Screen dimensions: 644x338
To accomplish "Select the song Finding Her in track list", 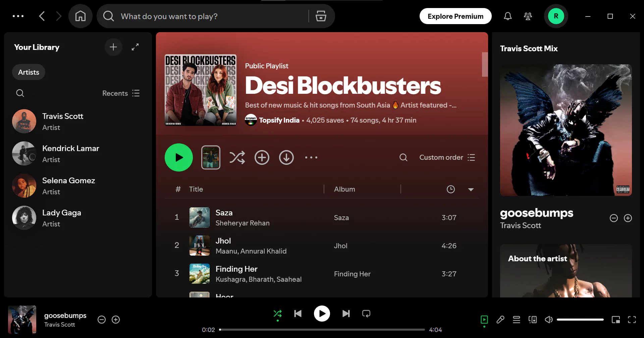I will (x=236, y=269).
